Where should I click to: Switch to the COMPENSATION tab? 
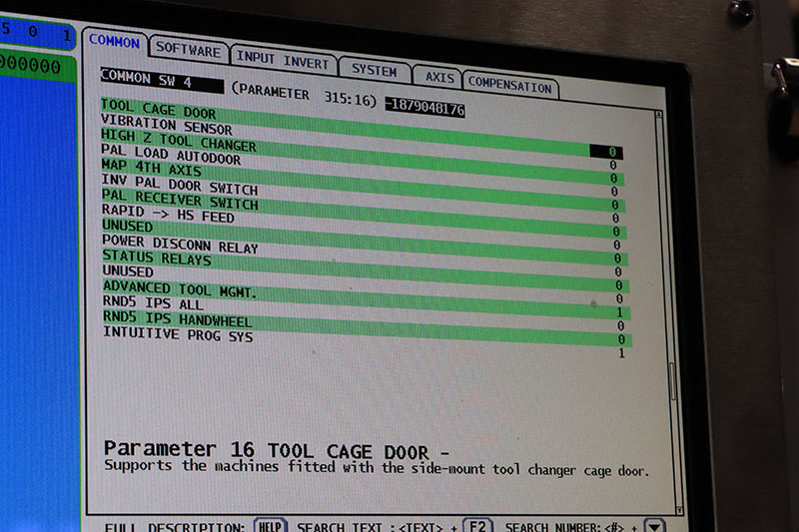pos(510,85)
